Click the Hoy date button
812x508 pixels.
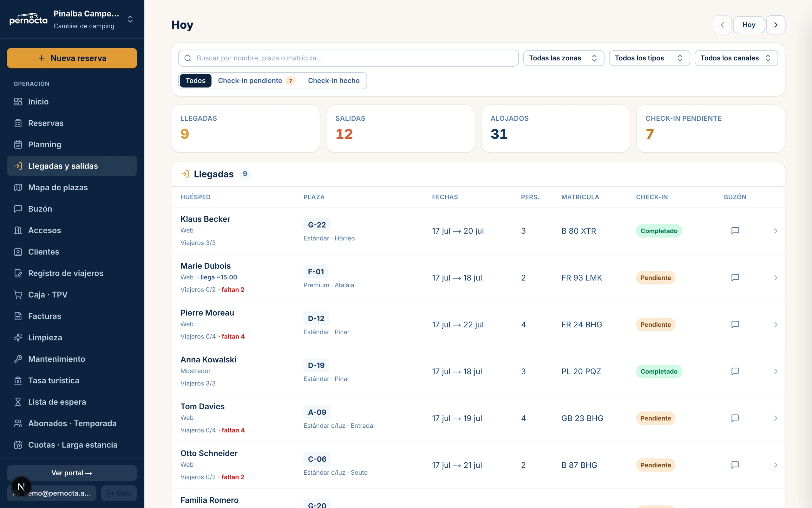point(749,25)
